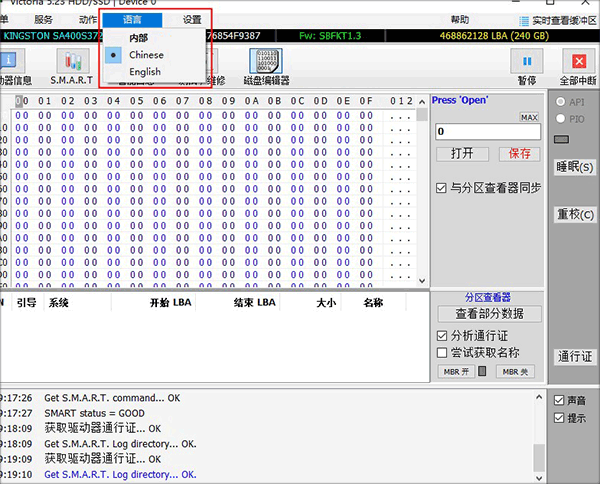Open the 设置 settings menu
Screen dimensions: 600x484
click(x=192, y=20)
